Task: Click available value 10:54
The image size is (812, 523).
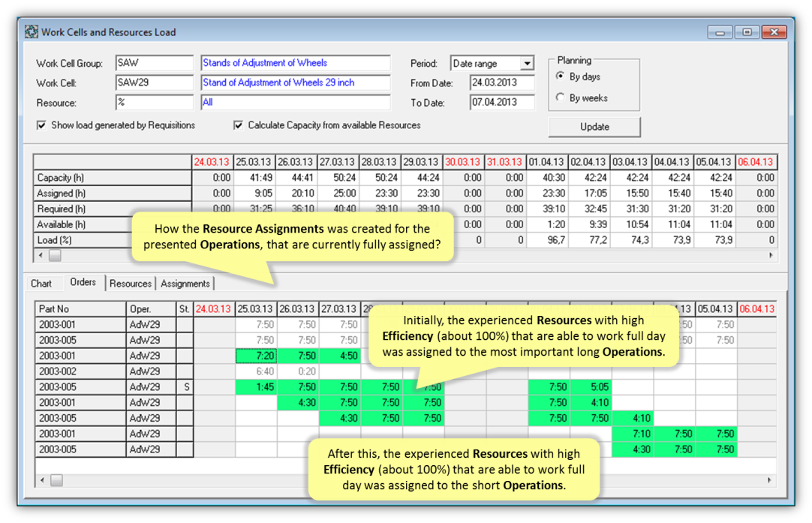Action: [x=630, y=224]
